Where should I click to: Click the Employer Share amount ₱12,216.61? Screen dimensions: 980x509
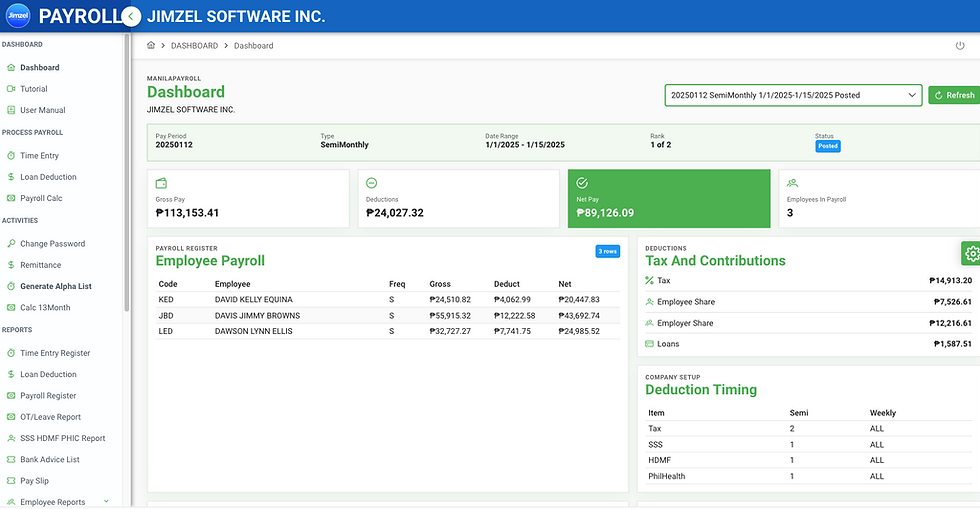pos(950,323)
